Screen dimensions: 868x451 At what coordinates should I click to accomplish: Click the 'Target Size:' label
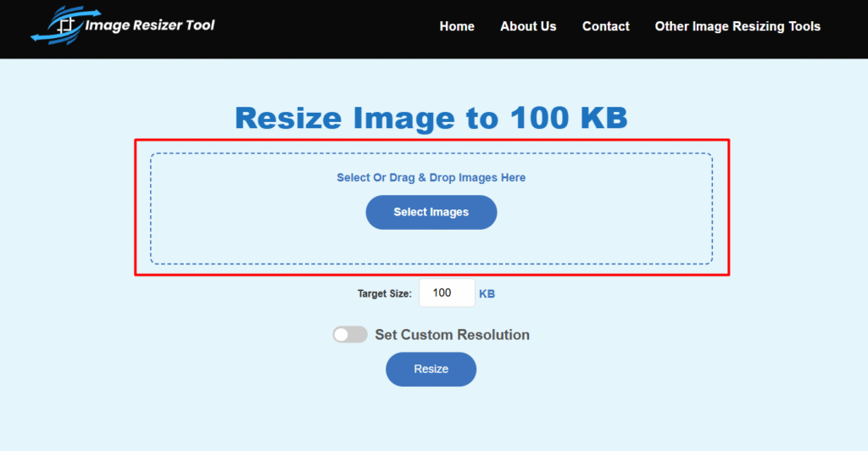coord(385,294)
